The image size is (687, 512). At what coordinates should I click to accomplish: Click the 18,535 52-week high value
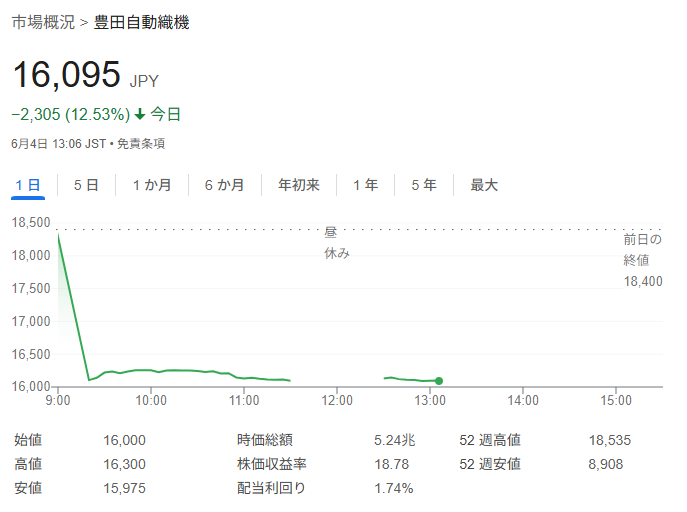pyautogui.click(x=610, y=440)
